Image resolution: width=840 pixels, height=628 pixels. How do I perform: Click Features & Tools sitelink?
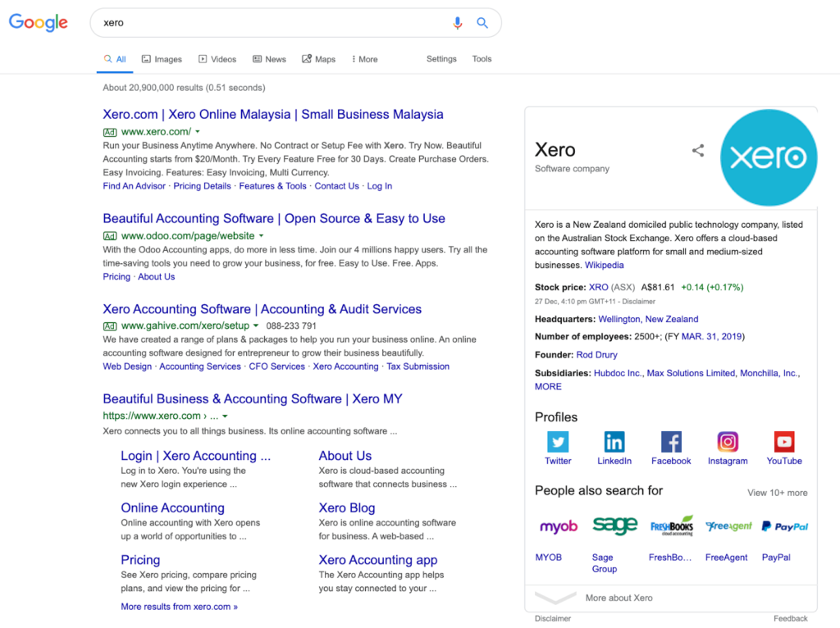click(272, 186)
